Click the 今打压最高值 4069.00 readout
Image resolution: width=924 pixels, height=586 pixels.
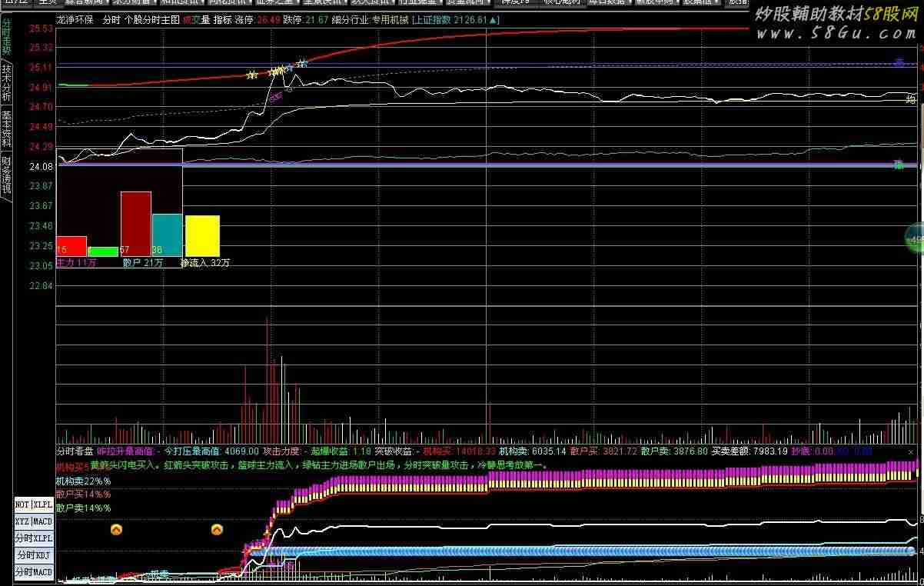(212, 451)
